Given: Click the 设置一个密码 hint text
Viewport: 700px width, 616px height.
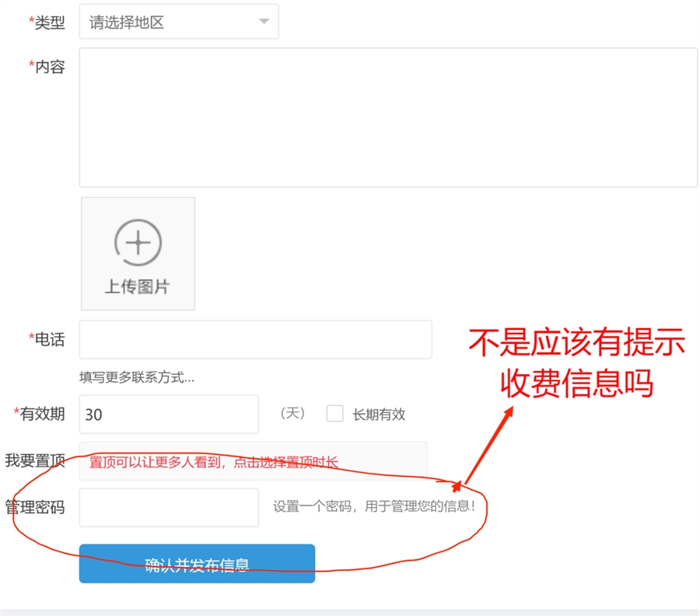Looking at the screenshot, I should (x=379, y=507).
